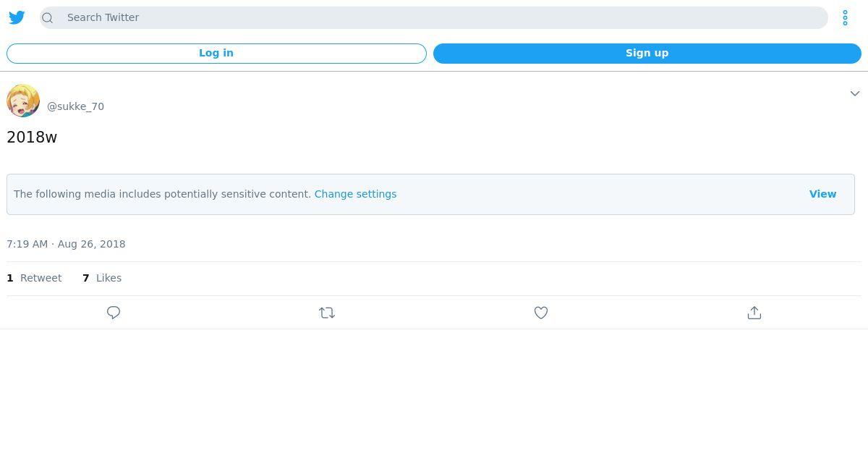Click the search magnifier icon
This screenshot has height=456, width=868.
(48, 18)
